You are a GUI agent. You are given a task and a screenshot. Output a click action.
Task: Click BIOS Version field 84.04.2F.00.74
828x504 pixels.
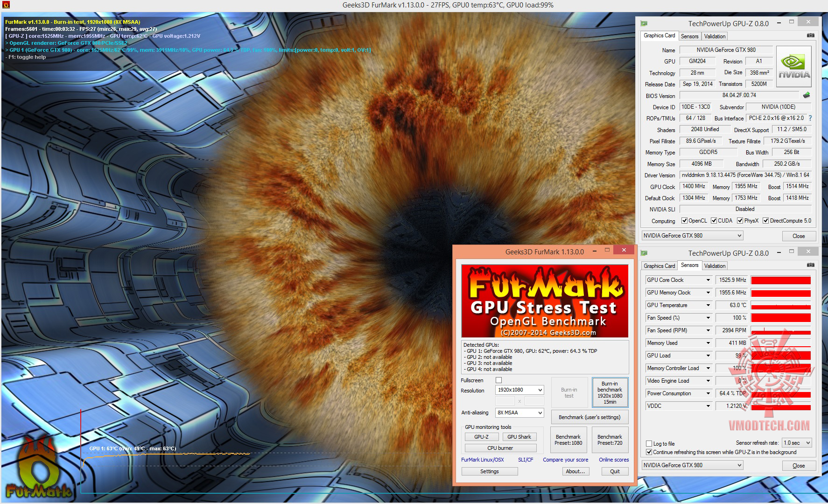739,95
